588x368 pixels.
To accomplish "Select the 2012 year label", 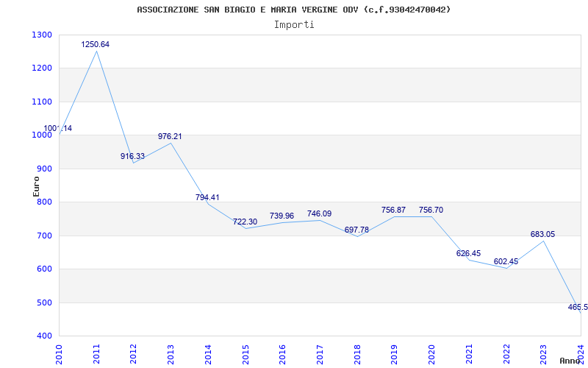I will pos(134,355).
